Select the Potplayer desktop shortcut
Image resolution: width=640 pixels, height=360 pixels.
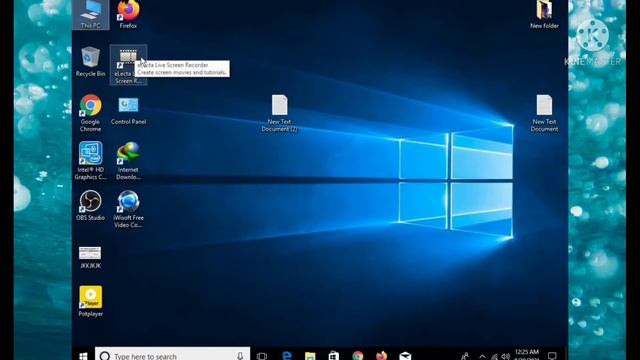pos(91,301)
